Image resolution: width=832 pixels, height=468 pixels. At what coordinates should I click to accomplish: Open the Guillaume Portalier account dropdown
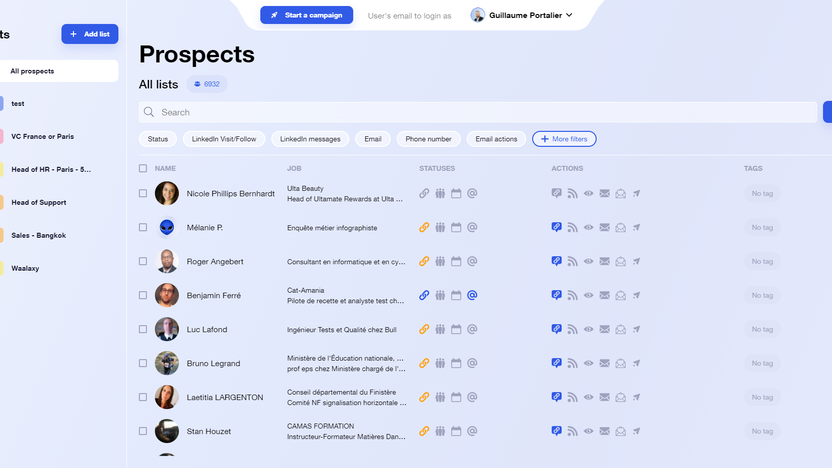click(x=522, y=15)
